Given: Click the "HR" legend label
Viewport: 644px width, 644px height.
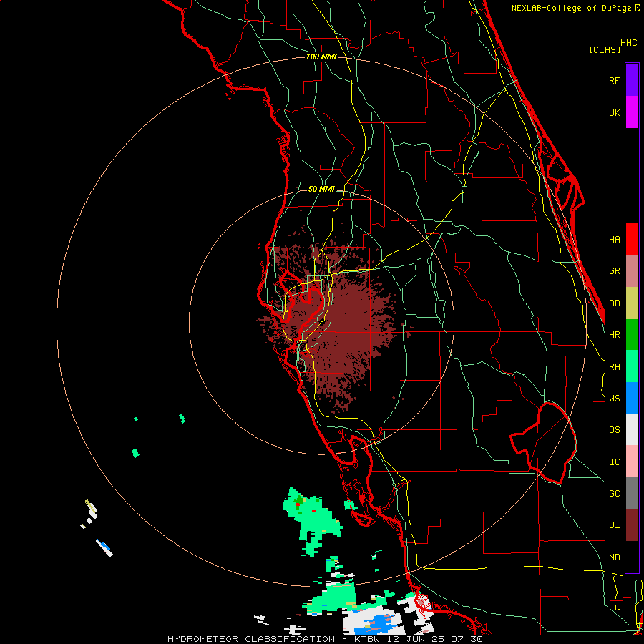Looking at the screenshot, I should (614, 335).
